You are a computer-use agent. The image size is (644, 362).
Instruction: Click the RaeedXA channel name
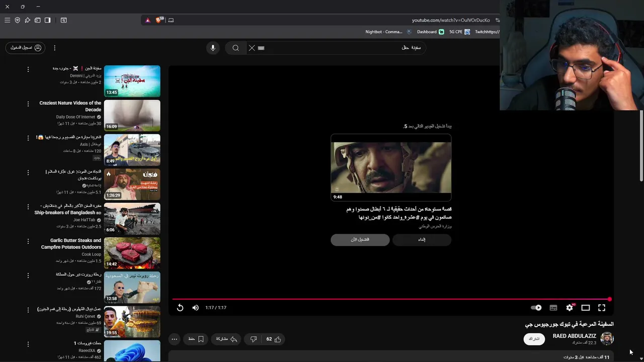pos(87,350)
